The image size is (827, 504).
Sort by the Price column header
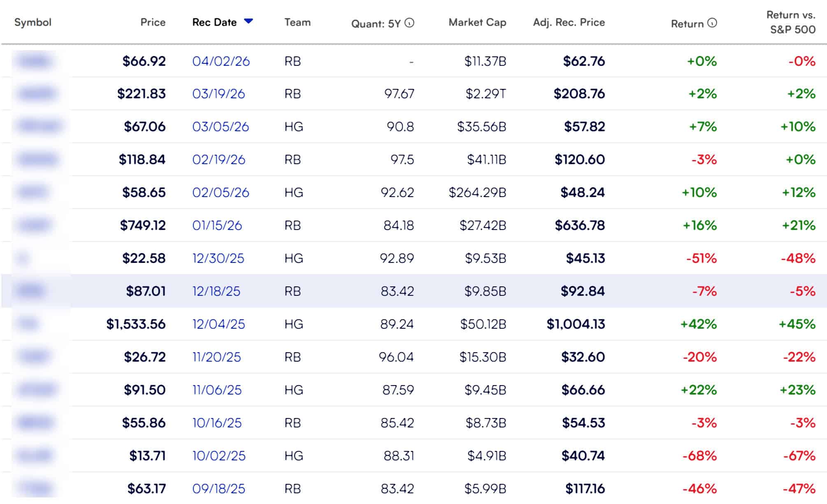153,22
